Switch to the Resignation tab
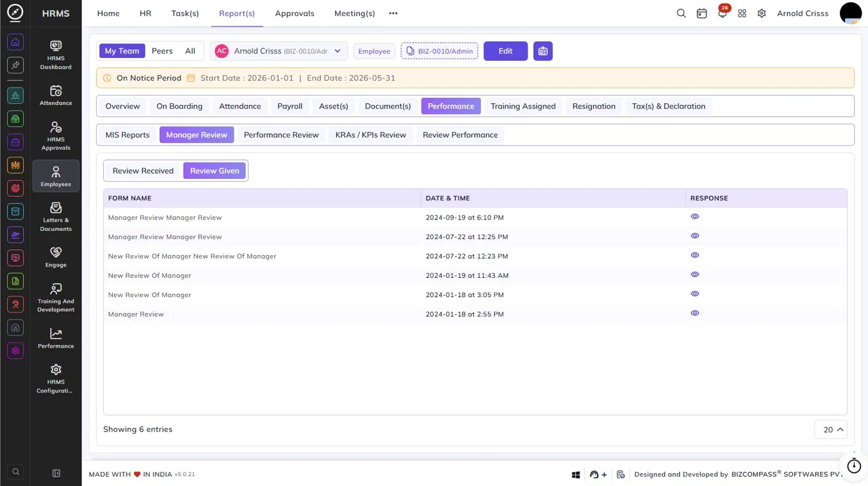The width and height of the screenshot is (868, 486). point(594,106)
